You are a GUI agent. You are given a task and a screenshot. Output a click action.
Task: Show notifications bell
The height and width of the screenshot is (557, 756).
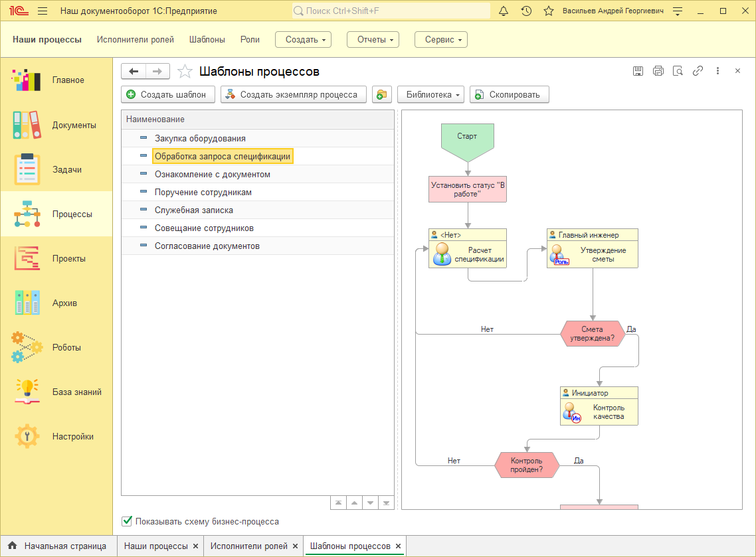(504, 11)
